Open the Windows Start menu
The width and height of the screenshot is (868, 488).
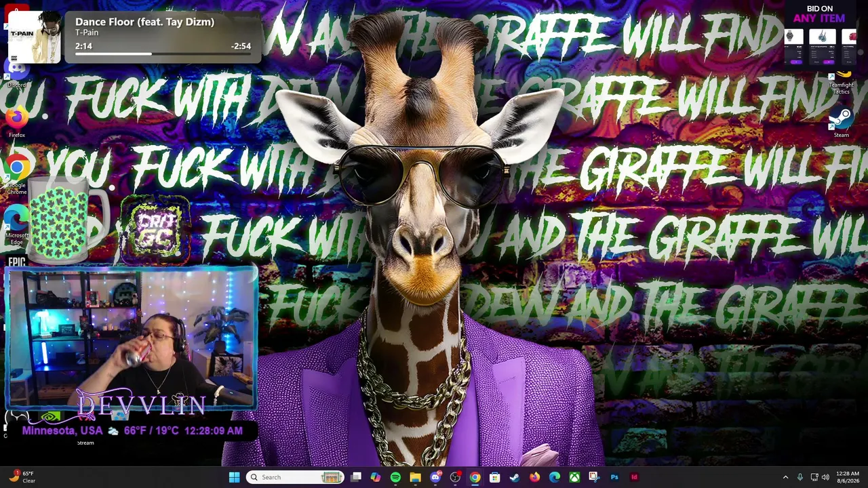pos(234,477)
